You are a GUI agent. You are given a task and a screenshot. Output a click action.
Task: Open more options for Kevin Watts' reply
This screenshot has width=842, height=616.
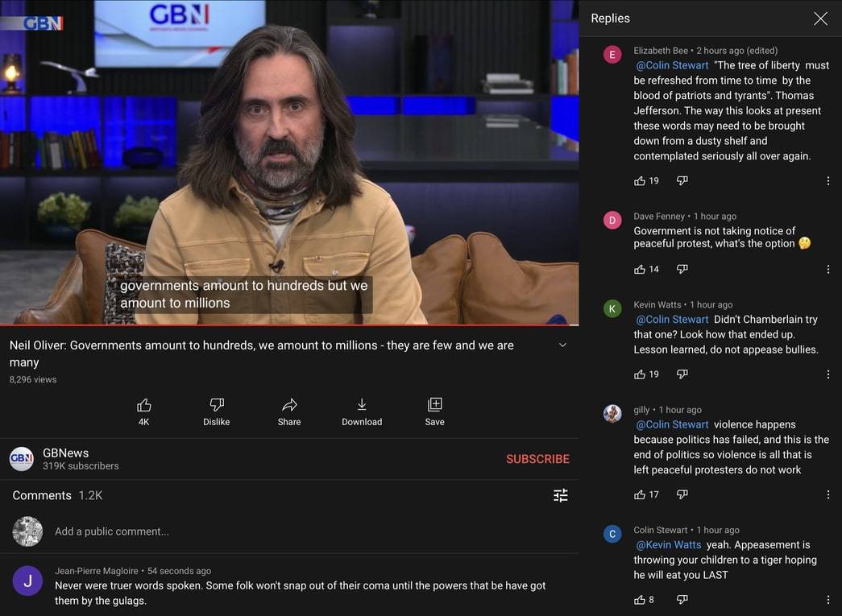point(827,374)
